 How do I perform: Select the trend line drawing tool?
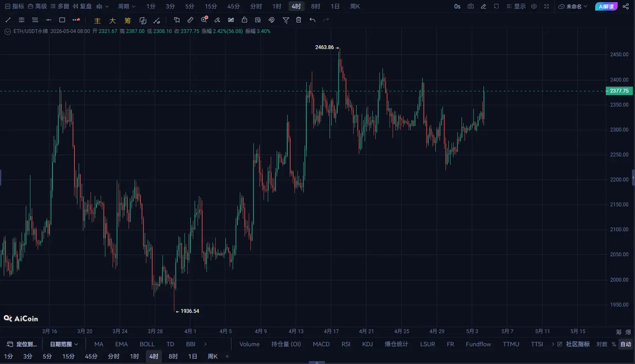click(x=8, y=20)
